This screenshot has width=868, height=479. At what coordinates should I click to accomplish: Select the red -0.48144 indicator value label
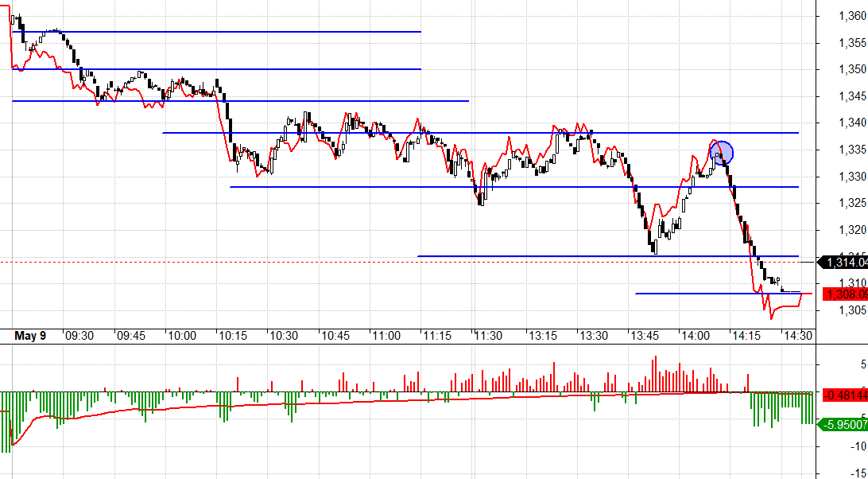point(845,394)
